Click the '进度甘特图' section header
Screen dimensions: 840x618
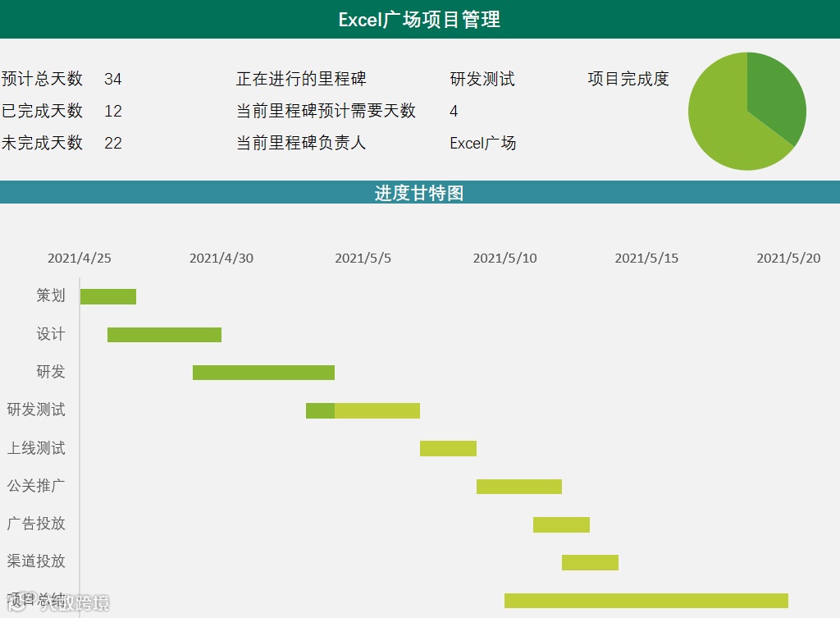coord(419,193)
